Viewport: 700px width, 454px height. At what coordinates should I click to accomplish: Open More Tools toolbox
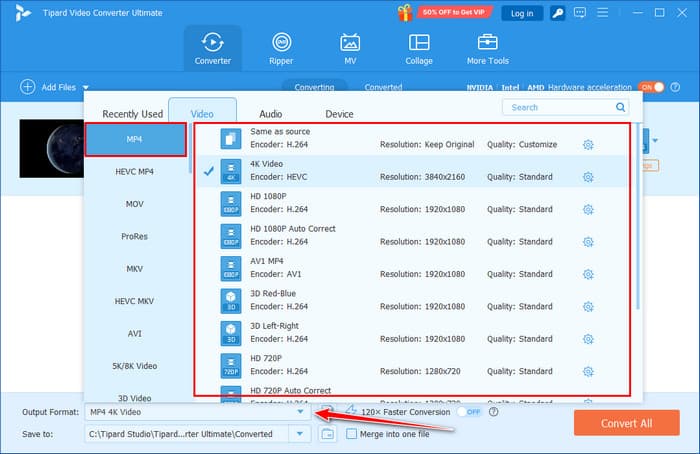(488, 48)
